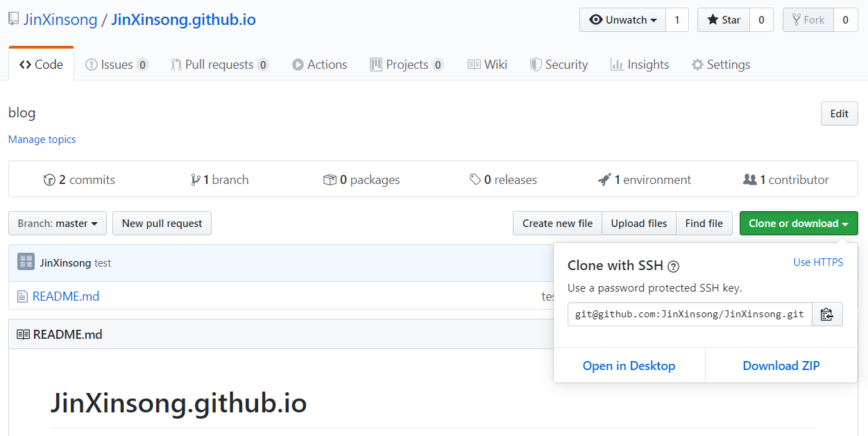This screenshot has height=436, width=868.
Task: Click the Use HTTPS link
Action: pos(818,262)
